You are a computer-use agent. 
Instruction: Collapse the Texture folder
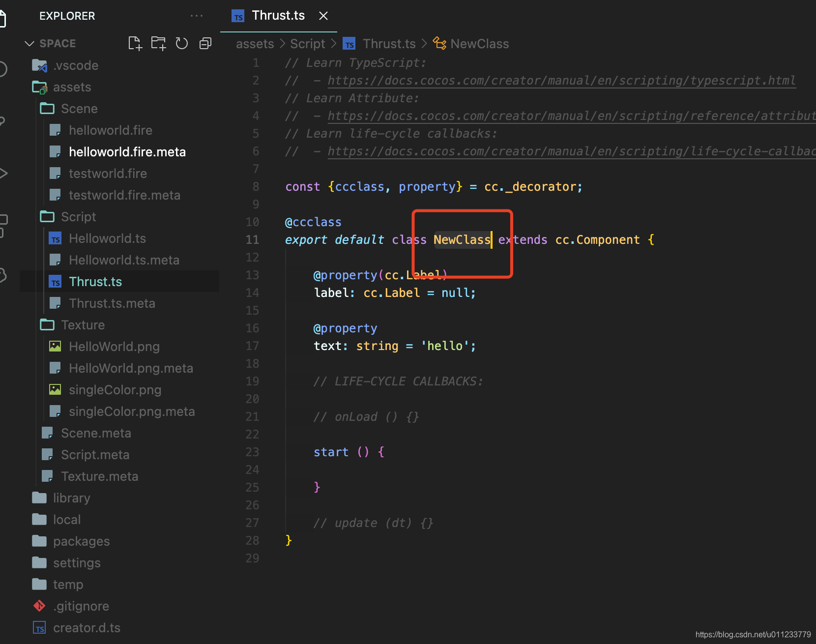point(83,325)
